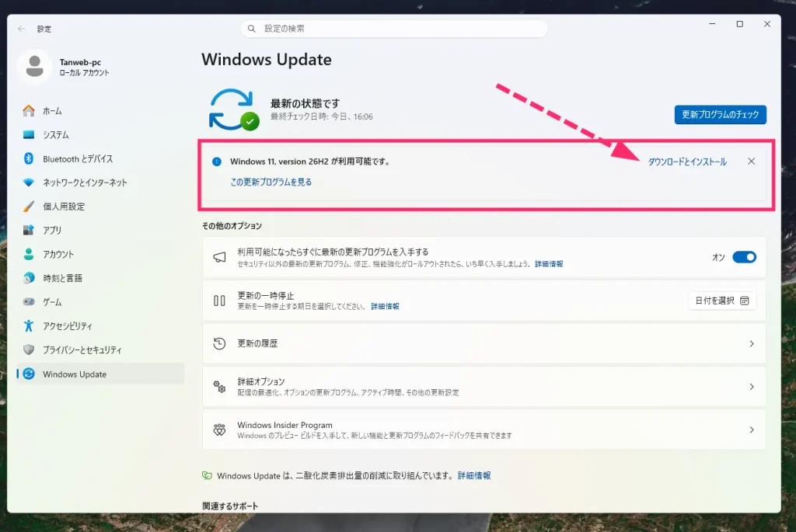
Task: Click the ホーム house icon
Action: coord(29,110)
